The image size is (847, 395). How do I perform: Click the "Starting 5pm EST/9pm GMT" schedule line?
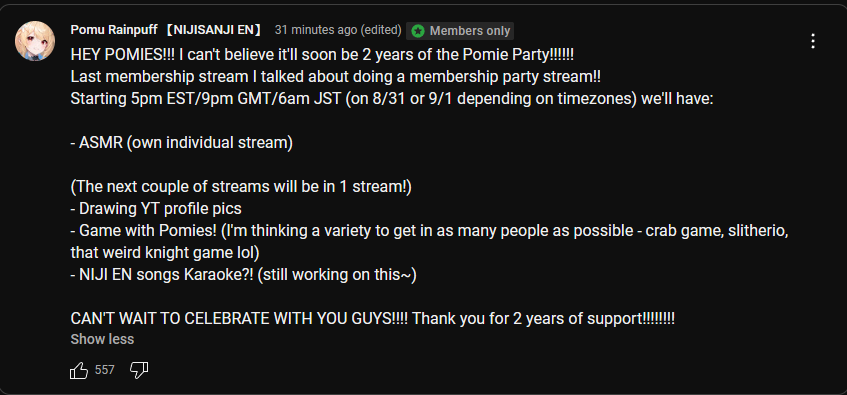392,99
